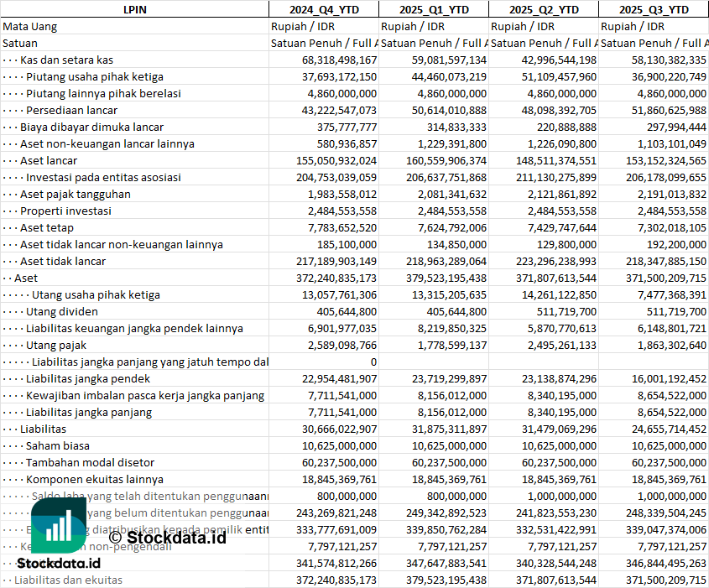The width and height of the screenshot is (709, 588).
Task: Select Piutang lainnya pihak berelasi label
Action: pyautogui.click(x=103, y=94)
